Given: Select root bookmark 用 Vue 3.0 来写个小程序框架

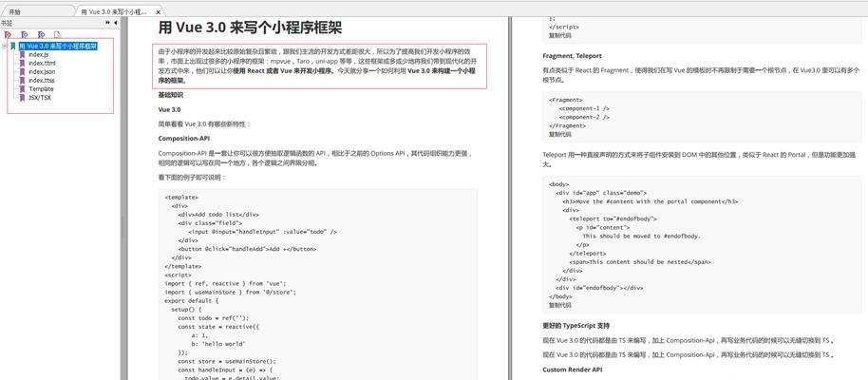Looking at the screenshot, I should coord(58,46).
